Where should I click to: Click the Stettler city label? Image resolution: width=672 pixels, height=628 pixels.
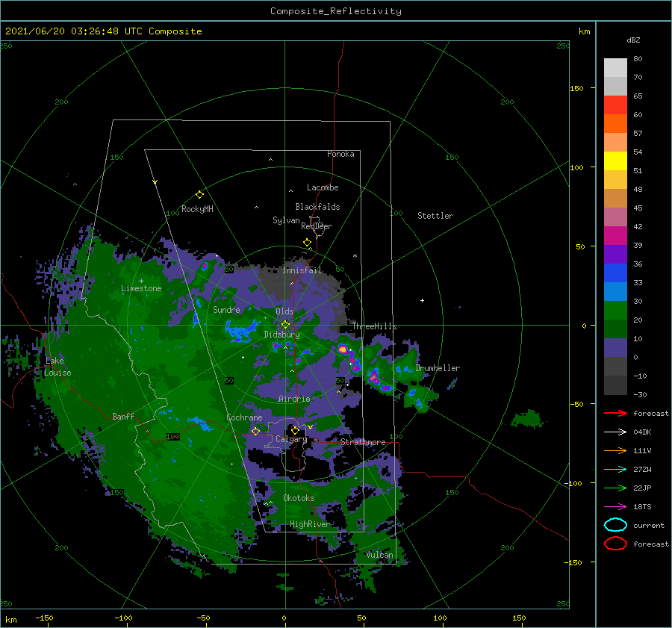435,216
